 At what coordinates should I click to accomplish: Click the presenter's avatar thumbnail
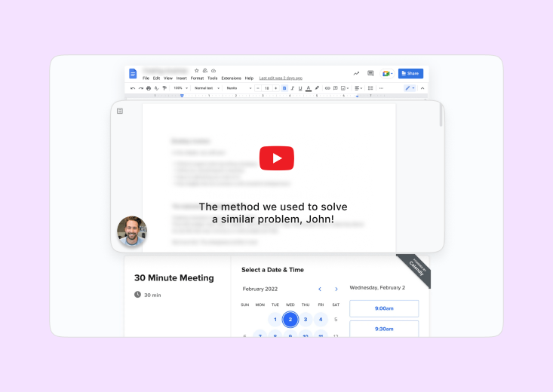click(x=132, y=231)
